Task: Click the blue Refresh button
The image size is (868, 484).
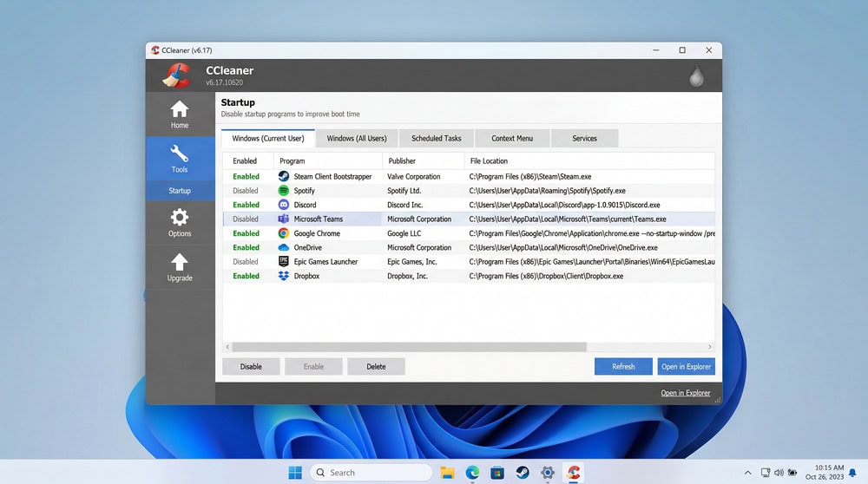Action: (623, 366)
